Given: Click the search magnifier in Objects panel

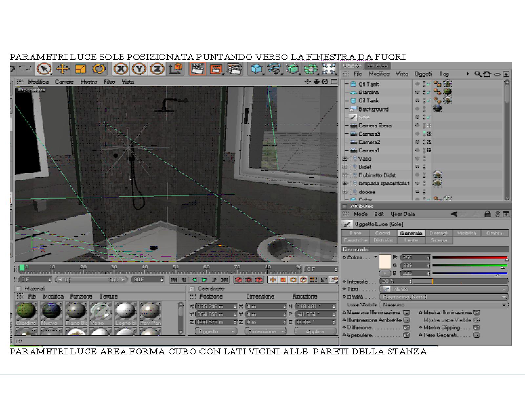Looking at the screenshot, I should pos(478,74).
